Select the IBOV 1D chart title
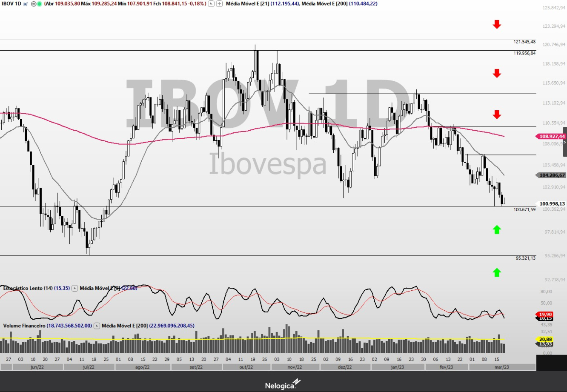This screenshot has height=392, width=567. 11,4
